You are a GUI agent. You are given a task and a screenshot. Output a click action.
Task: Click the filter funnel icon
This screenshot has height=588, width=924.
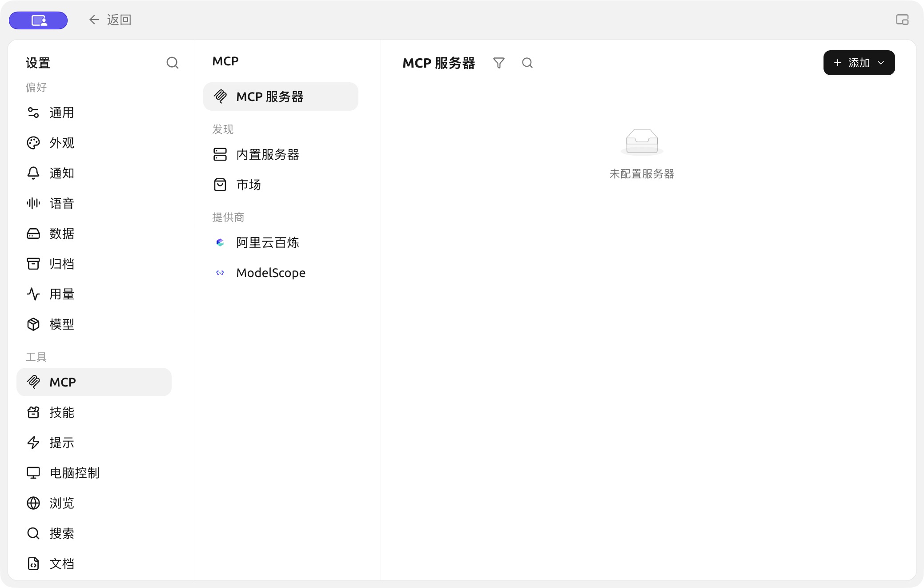(499, 63)
